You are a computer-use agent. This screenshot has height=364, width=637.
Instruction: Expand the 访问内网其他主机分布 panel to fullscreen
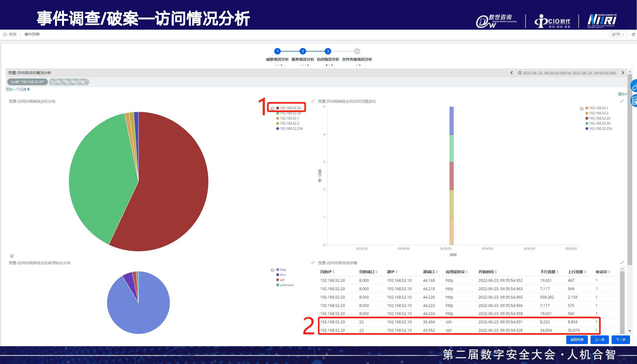tap(313, 101)
